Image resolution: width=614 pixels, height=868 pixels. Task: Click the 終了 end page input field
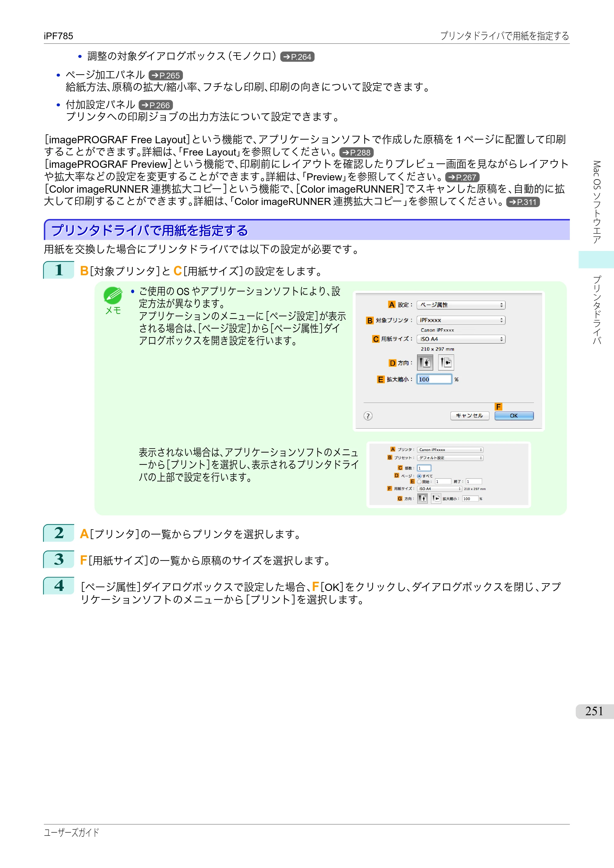click(x=474, y=481)
